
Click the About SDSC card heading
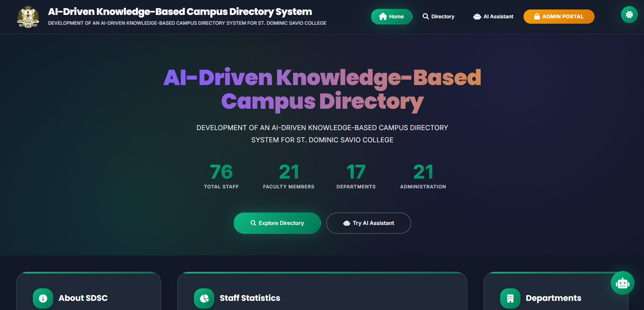pos(83,298)
